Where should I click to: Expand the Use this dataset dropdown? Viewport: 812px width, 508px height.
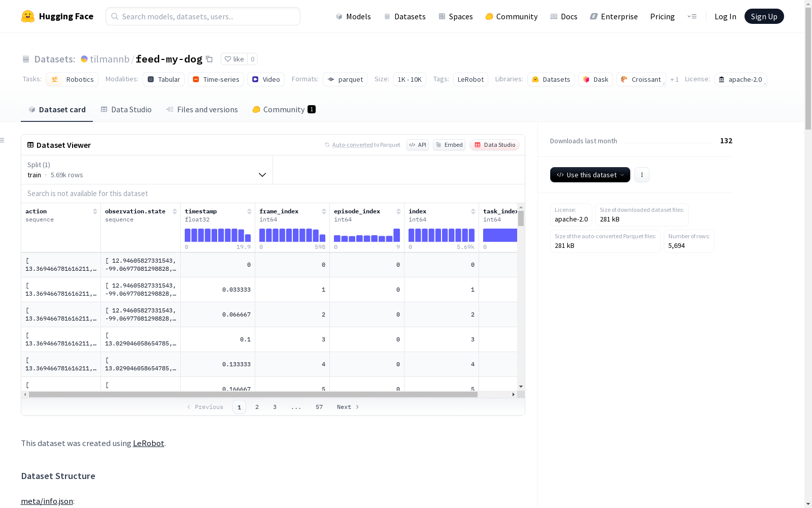590,175
